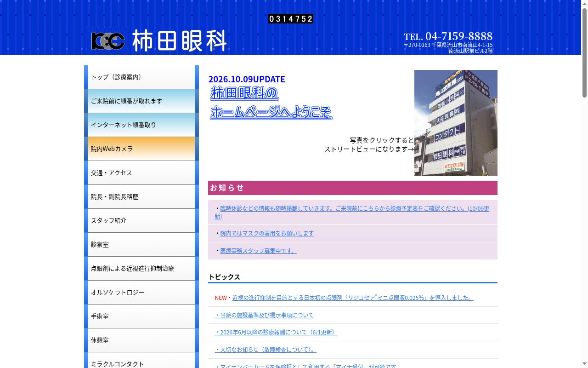This screenshot has width=588, height=368.
Task: Go to オルソケラトロジー page
Action: 141,293
